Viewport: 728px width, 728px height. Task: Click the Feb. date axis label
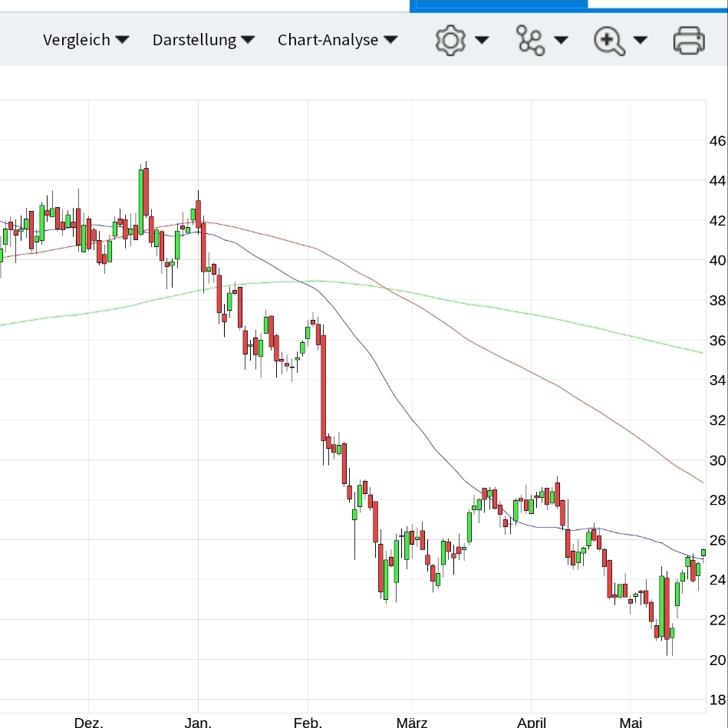pos(308,722)
